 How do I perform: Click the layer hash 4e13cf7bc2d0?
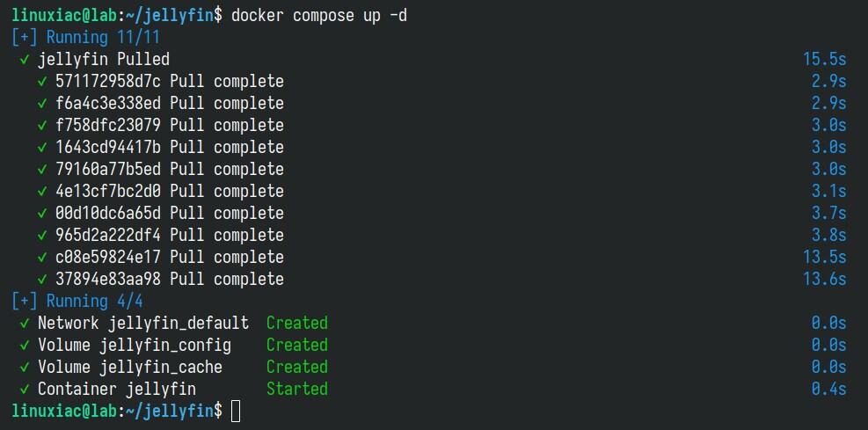pos(108,192)
